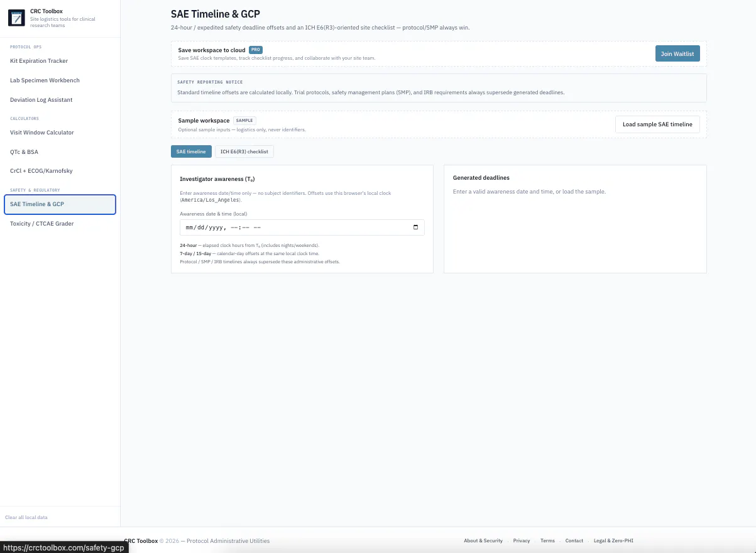The image size is (756, 553).
Task: Click the SAE Timeline & GCP heading
Action: (216, 14)
